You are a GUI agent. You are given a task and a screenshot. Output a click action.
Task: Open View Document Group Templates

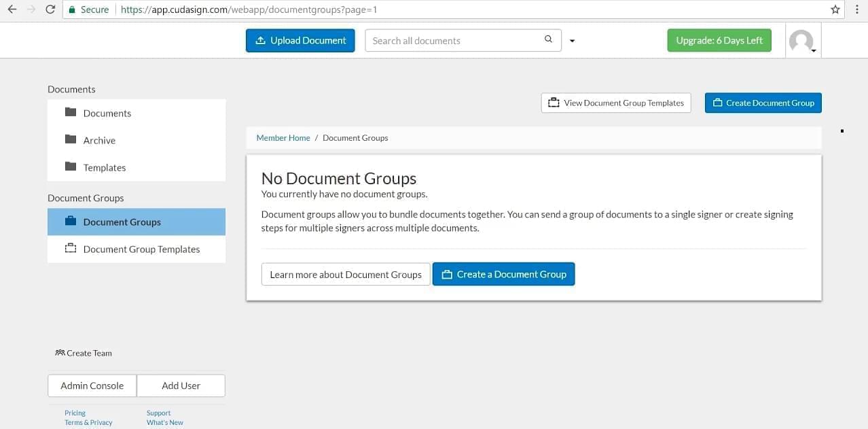click(615, 103)
